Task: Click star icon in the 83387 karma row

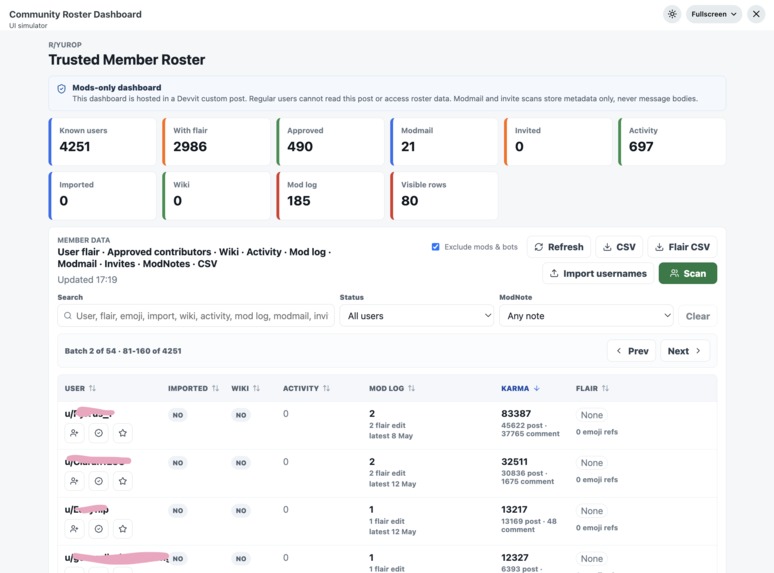Action: (x=123, y=433)
